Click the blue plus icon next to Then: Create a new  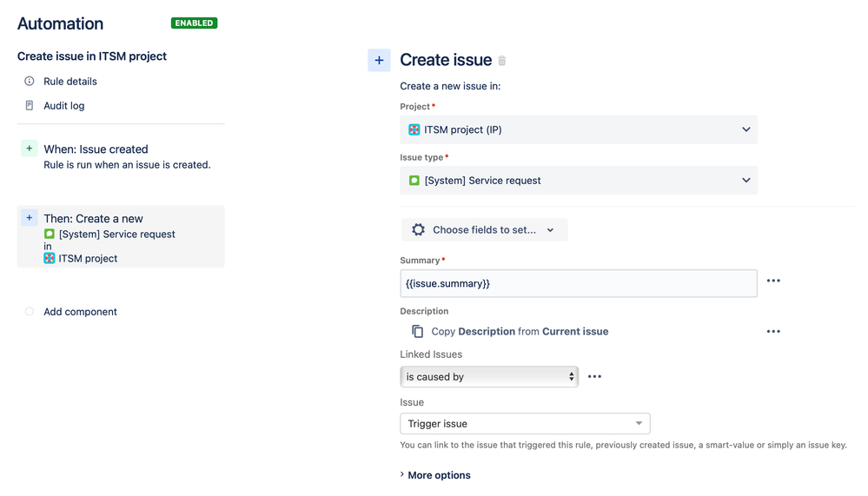[30, 217]
